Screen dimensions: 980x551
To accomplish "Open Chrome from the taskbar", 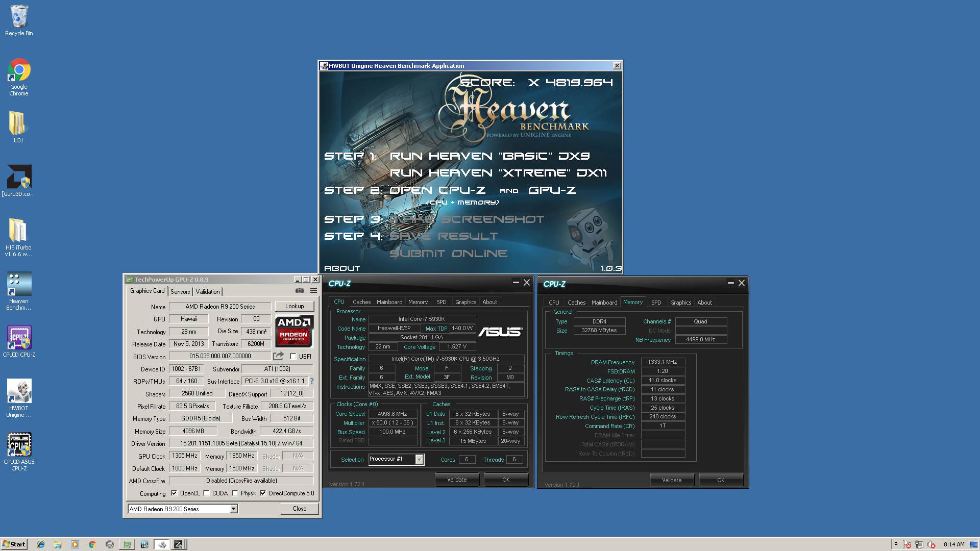I will tap(92, 544).
